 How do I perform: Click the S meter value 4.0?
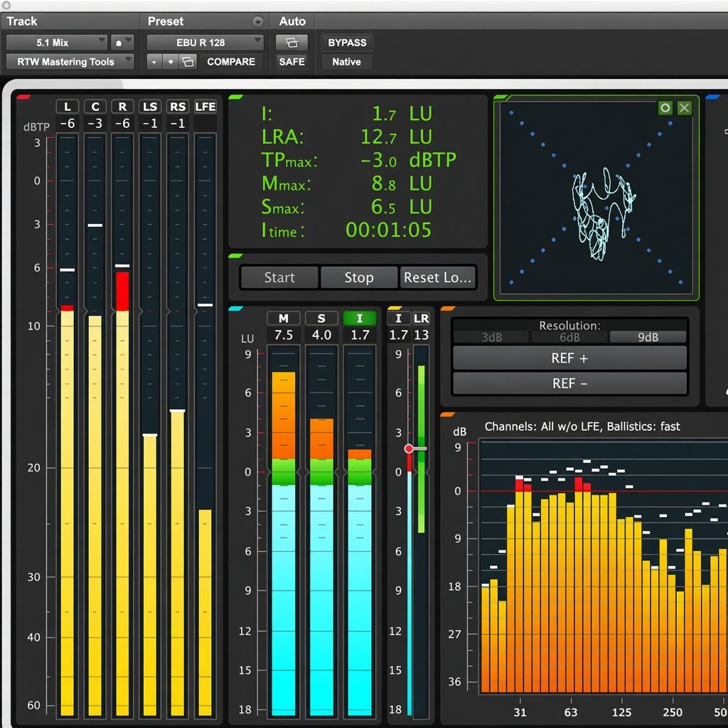tap(321, 335)
